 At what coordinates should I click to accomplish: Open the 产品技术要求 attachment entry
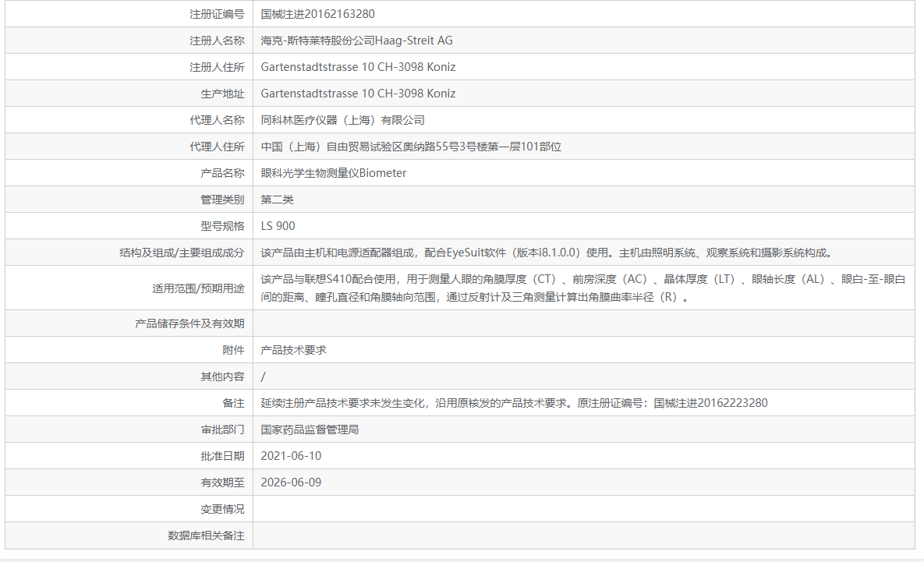[293, 350]
